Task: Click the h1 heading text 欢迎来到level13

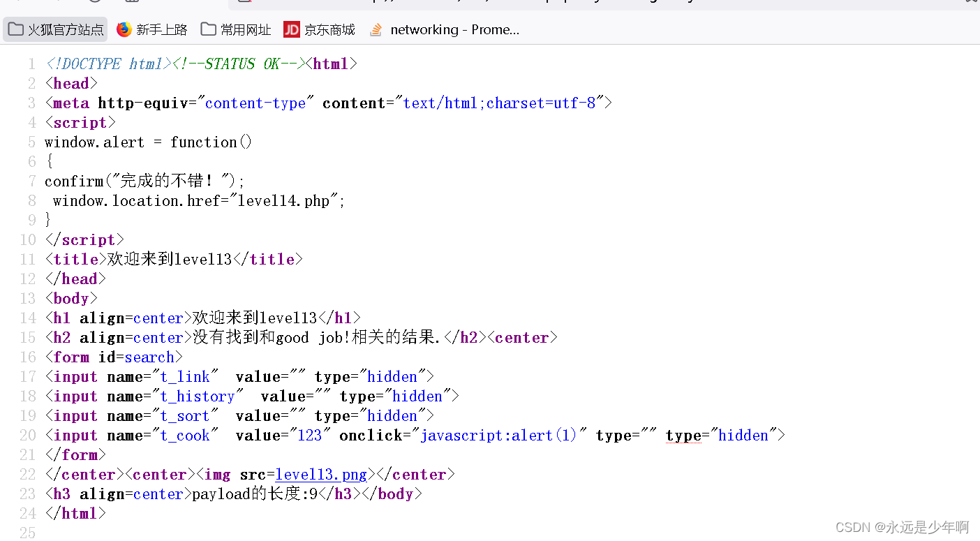Action: coord(255,318)
